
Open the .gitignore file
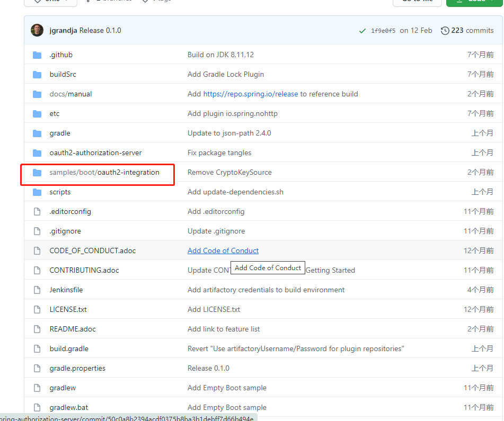(65, 231)
